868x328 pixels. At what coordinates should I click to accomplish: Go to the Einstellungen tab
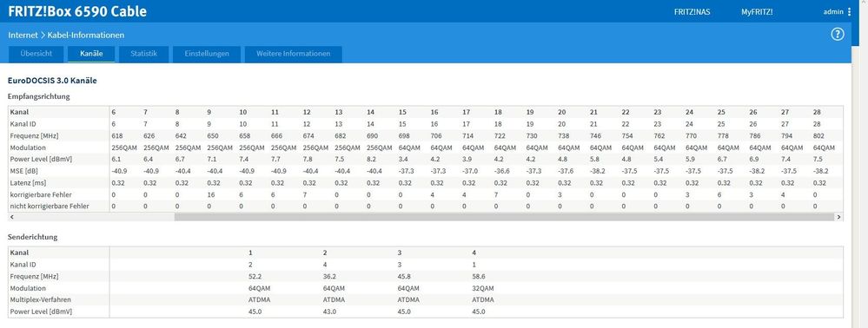tap(207, 54)
